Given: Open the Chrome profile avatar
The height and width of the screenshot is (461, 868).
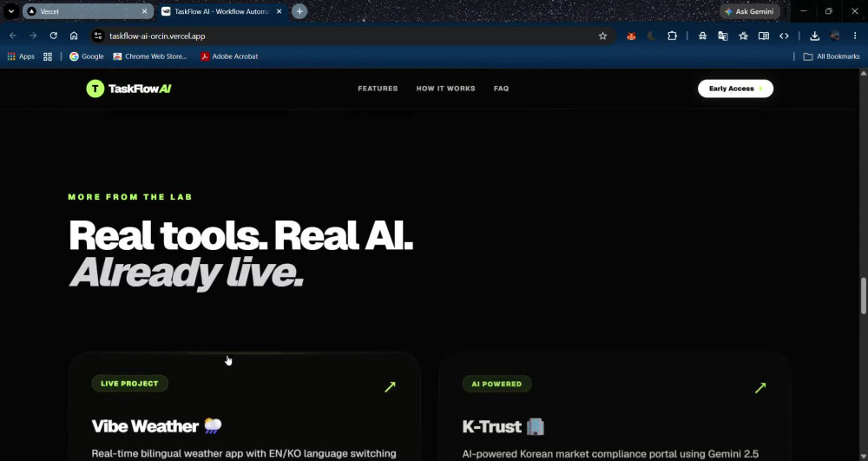Looking at the screenshot, I should coord(835,36).
